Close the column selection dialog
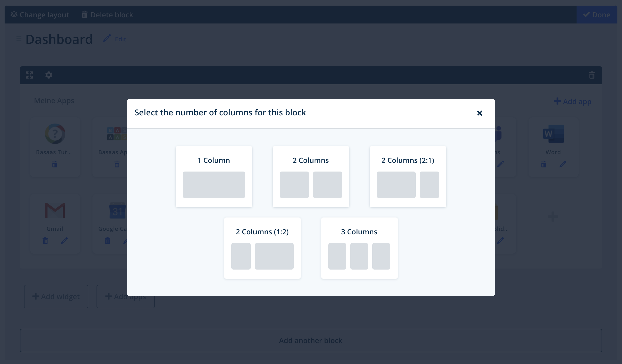622x364 pixels. 480,113
